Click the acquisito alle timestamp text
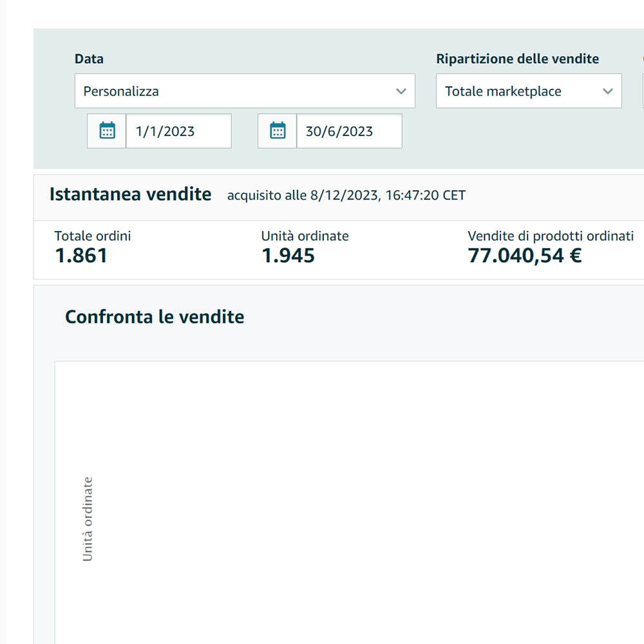 tap(346, 195)
